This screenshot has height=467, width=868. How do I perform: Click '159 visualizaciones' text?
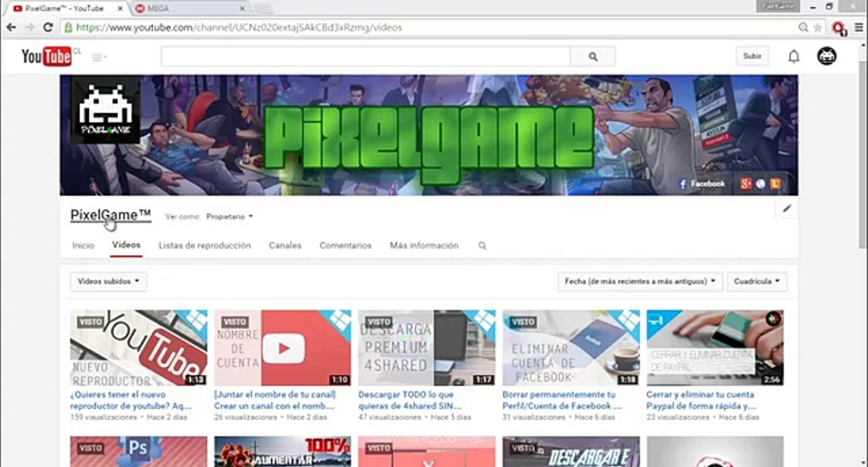(x=104, y=418)
